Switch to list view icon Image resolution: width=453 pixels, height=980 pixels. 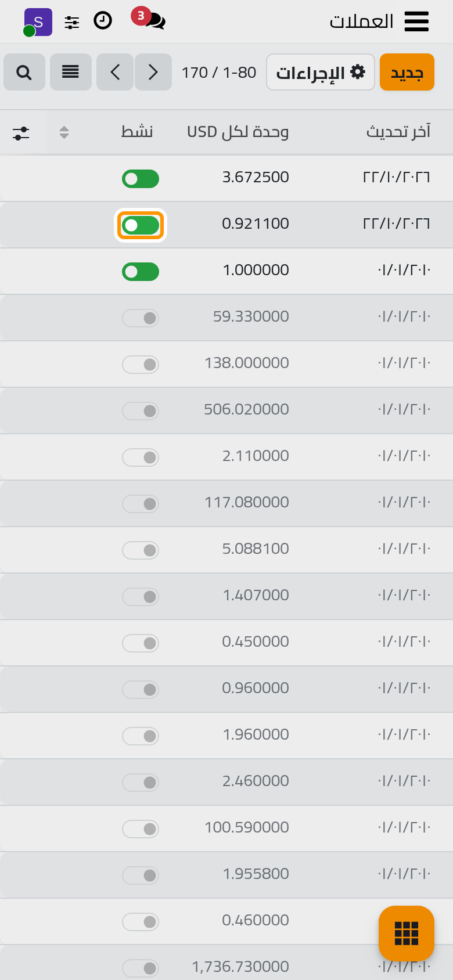pyautogui.click(x=71, y=72)
